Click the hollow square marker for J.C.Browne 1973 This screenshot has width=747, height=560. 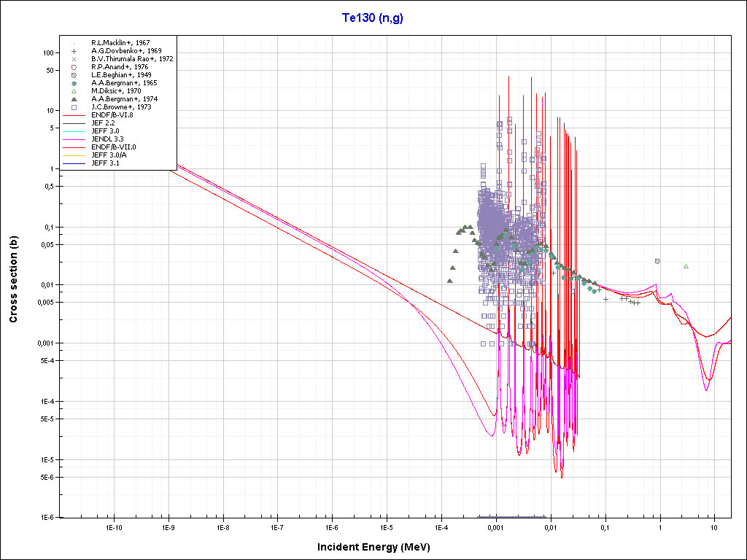click(x=74, y=107)
